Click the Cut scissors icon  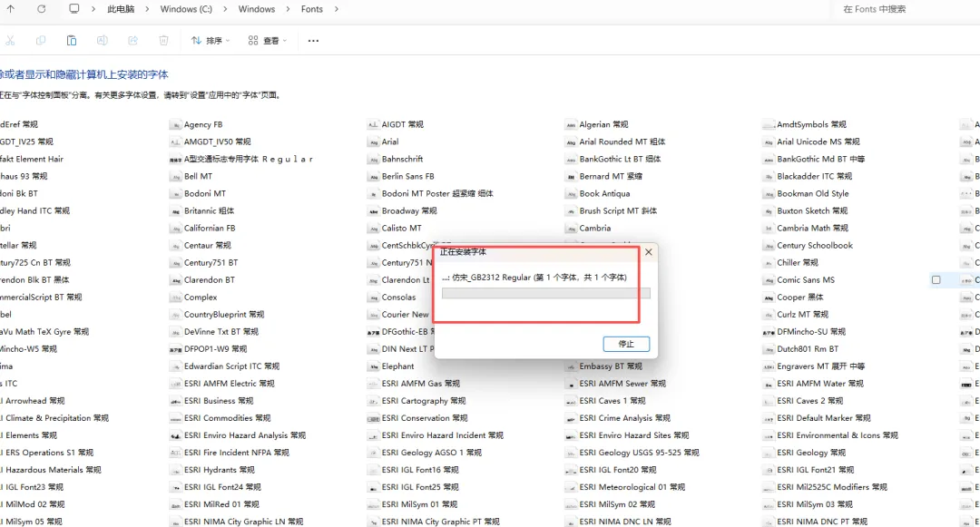tap(10, 41)
